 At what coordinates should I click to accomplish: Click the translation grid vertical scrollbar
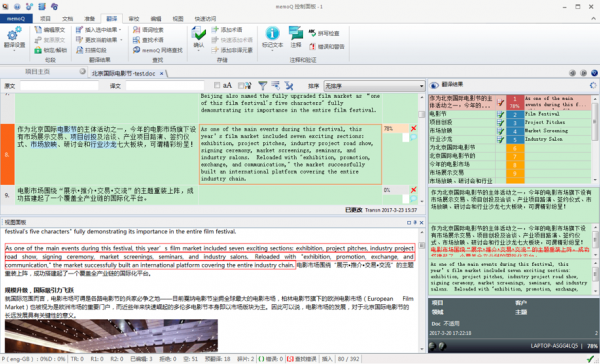(x=421, y=147)
